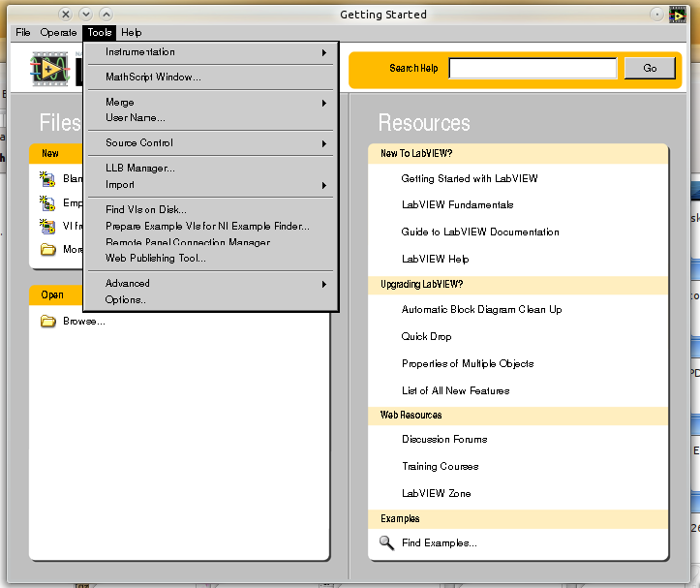Open the LabVIEW Zone link

(436, 493)
